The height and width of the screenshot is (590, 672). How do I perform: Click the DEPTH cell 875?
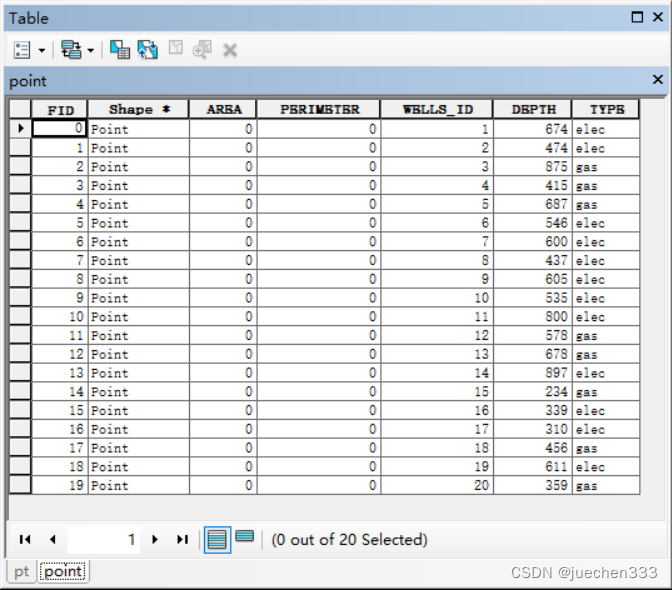point(533,167)
